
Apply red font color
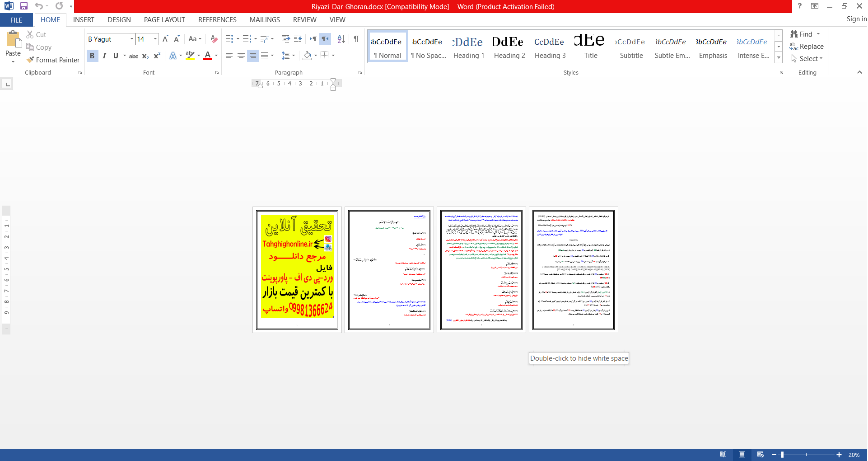208,56
